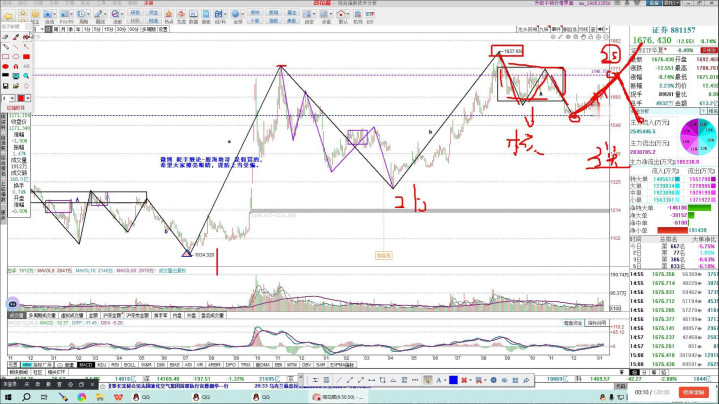
Task: Open WPS from the Windows taskbar
Action: click(x=118, y=397)
